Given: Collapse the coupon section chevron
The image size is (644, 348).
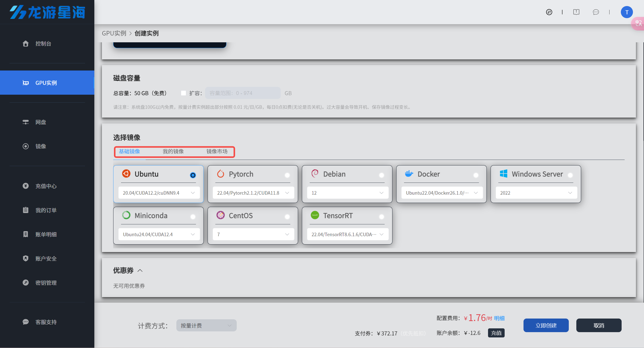Looking at the screenshot, I should 140,270.
